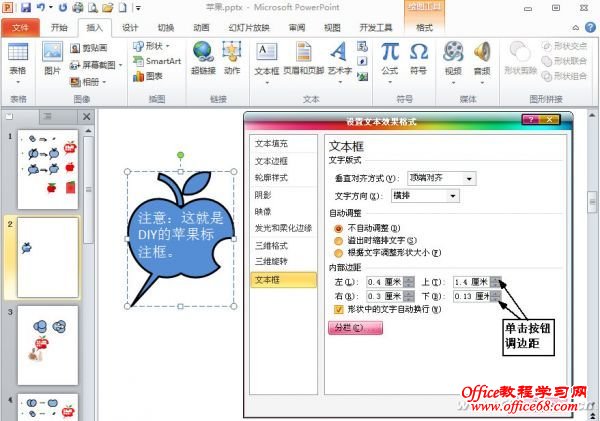Switch to the outline pane tab
600x421 pixels.
[x=48, y=116]
